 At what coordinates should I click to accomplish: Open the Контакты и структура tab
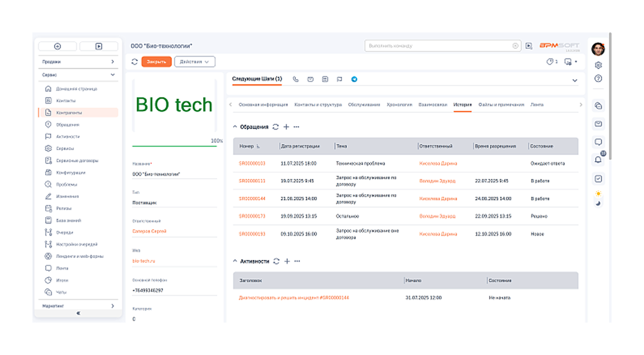318,105
